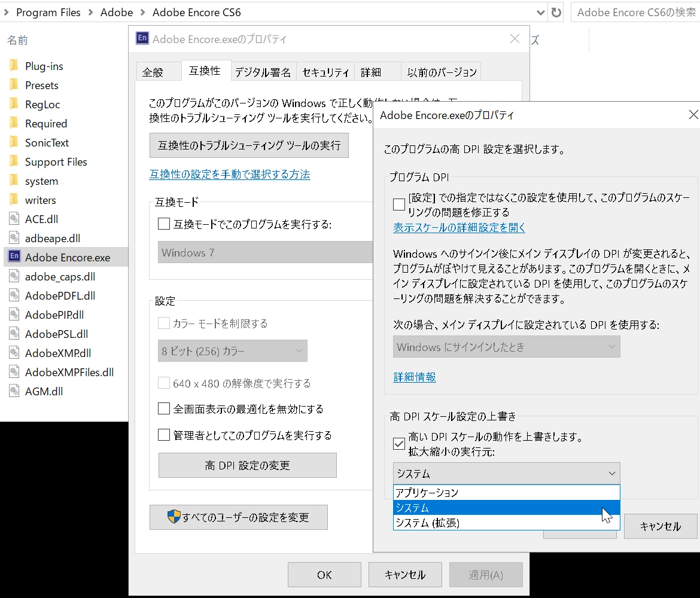Click the AdobePIP.dll file icon
700x598 pixels.
14,315
